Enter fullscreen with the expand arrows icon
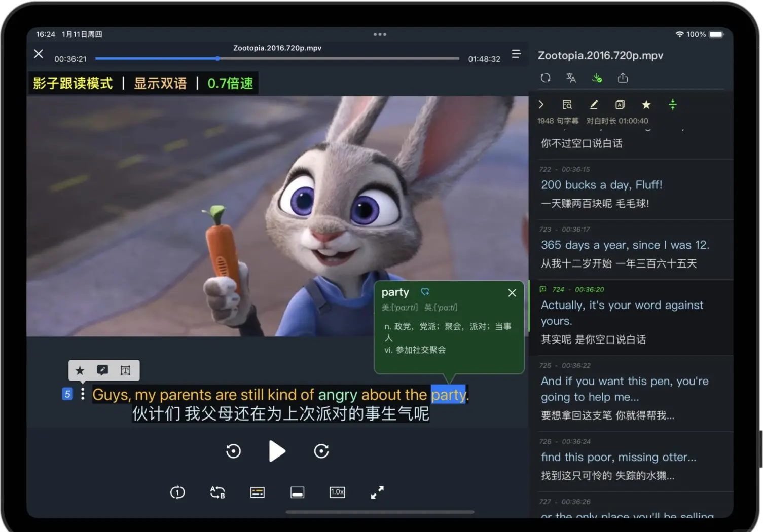Screen dimensions: 763x532 [x=377, y=492]
